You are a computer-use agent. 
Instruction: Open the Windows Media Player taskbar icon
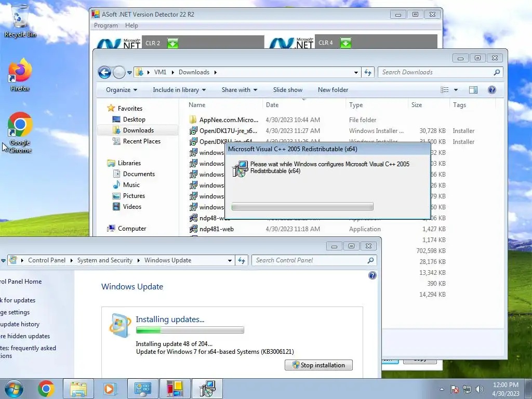pyautogui.click(x=110, y=389)
